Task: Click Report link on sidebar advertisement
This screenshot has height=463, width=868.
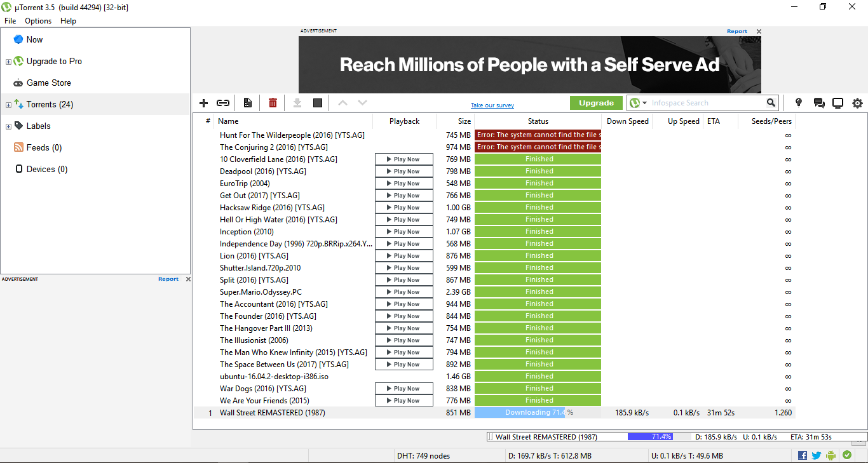Action: [168, 279]
